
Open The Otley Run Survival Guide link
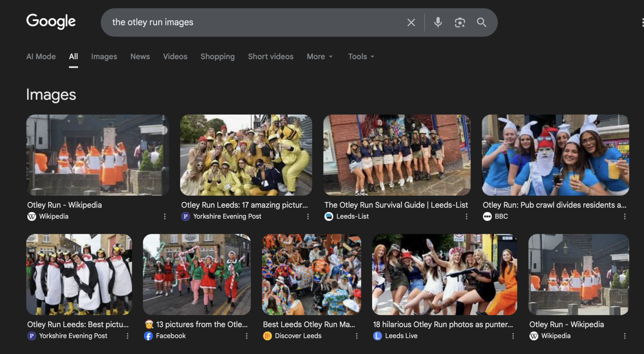tap(396, 205)
